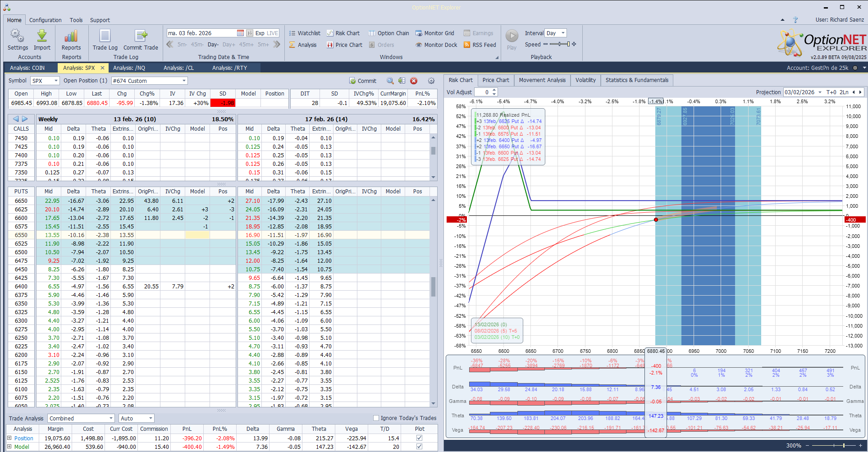Click the help question mark icon
The image size is (868, 452).
pos(795,20)
